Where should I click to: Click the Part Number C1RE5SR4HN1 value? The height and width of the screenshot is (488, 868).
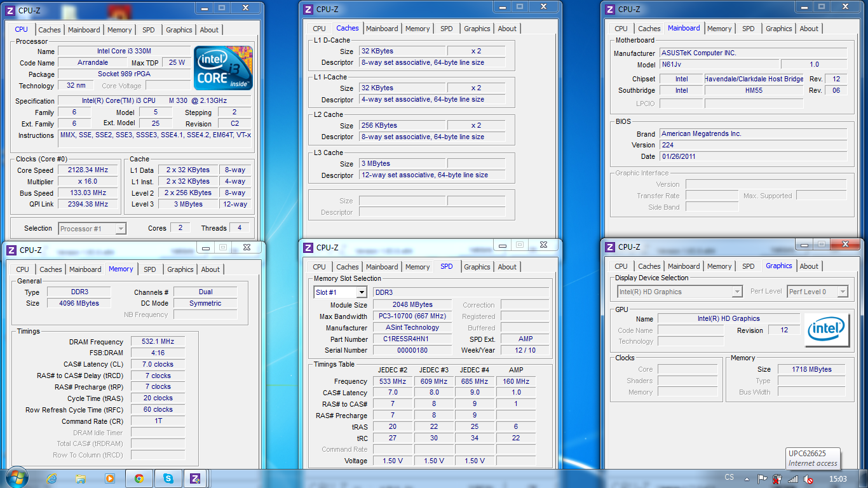(412, 339)
